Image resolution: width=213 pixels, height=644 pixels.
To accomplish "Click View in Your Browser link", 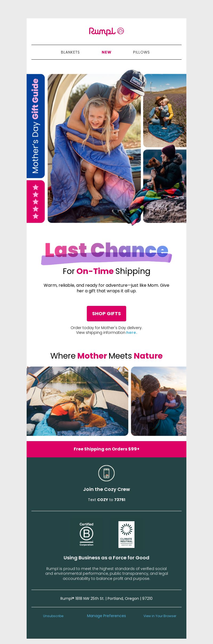I will (160, 616).
